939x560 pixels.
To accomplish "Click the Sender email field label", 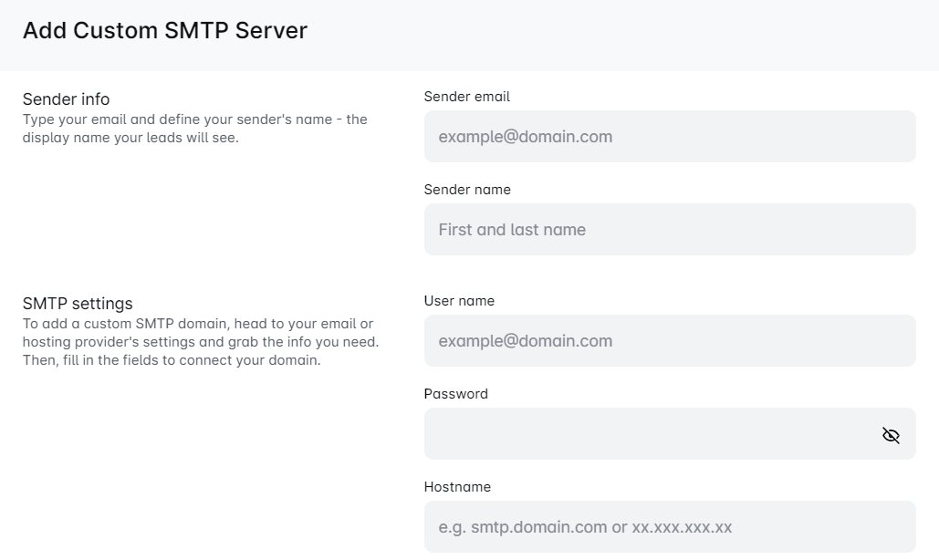I will tap(466, 97).
